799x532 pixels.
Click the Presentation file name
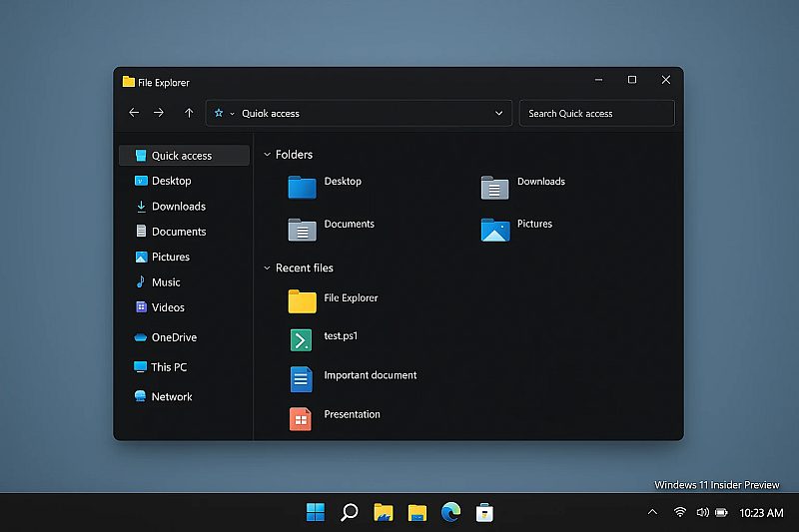(x=353, y=414)
